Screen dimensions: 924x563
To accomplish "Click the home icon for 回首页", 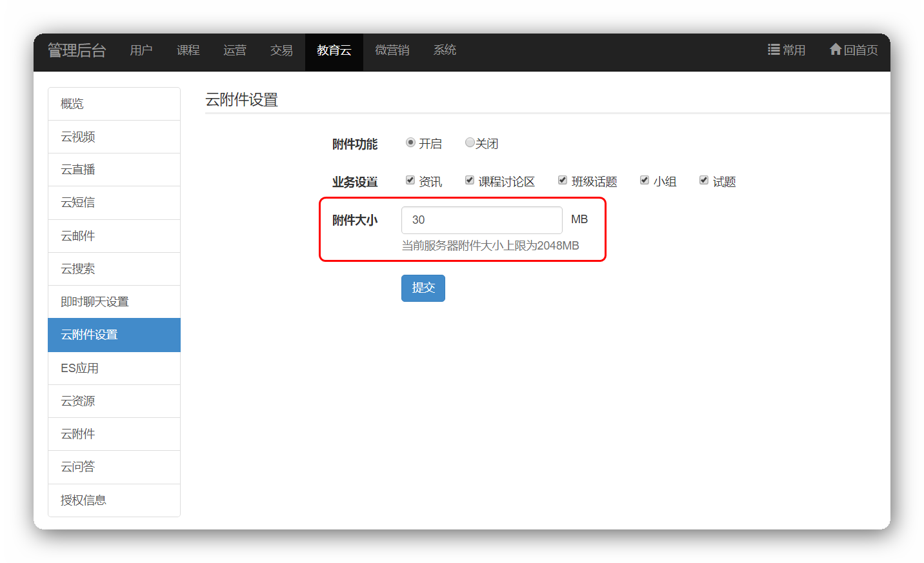I will (836, 49).
